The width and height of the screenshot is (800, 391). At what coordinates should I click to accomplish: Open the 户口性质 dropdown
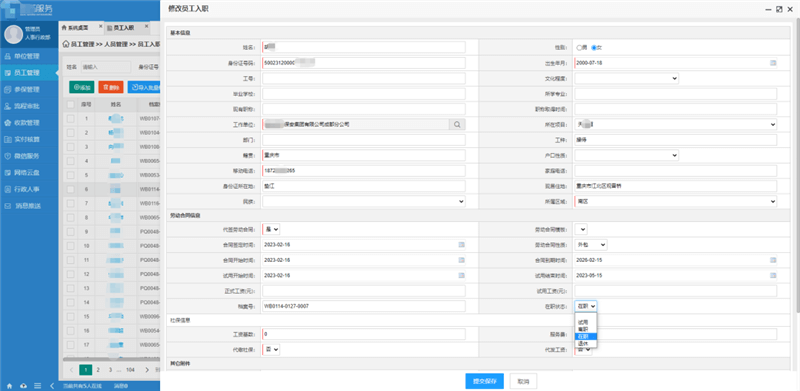[627, 155]
